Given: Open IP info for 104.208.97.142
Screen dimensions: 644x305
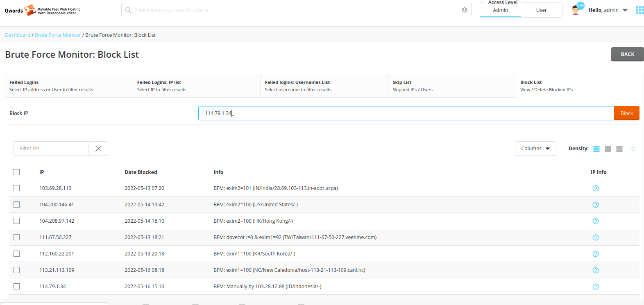Looking at the screenshot, I should 596,221.
